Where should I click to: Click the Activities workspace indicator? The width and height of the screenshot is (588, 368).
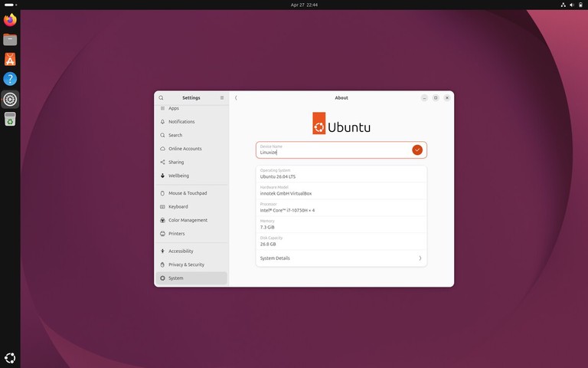[10, 5]
